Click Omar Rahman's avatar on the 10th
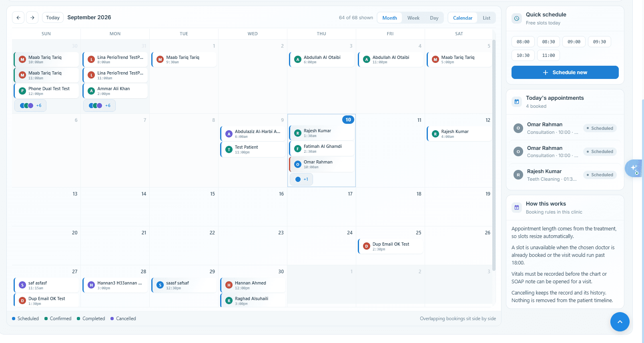644x343 pixels. click(x=298, y=164)
